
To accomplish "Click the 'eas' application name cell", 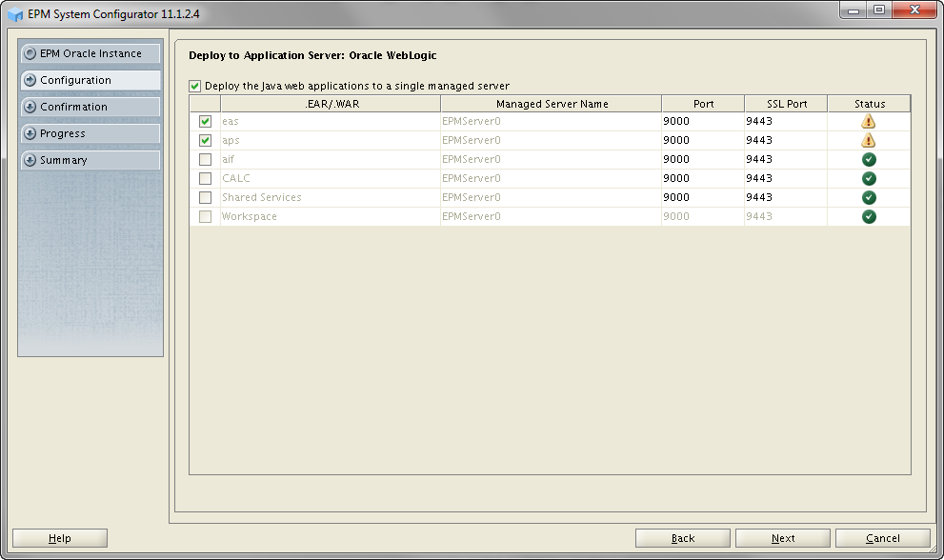I will (x=330, y=121).
